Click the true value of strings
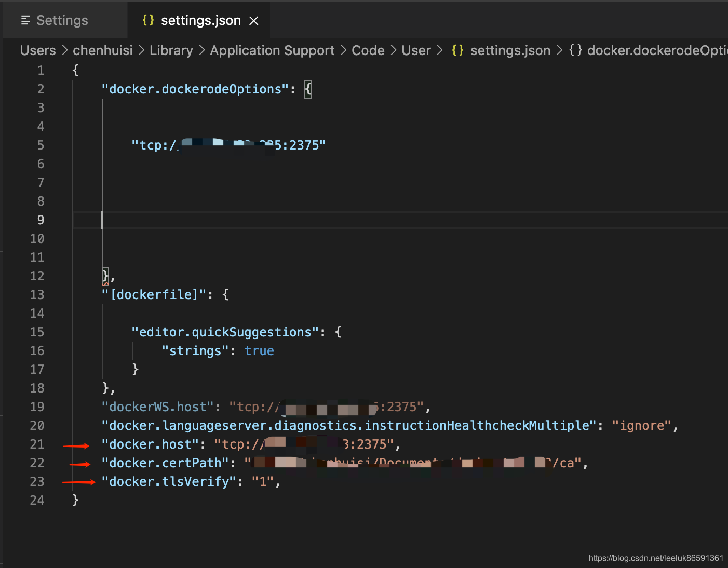728x568 pixels. [259, 351]
